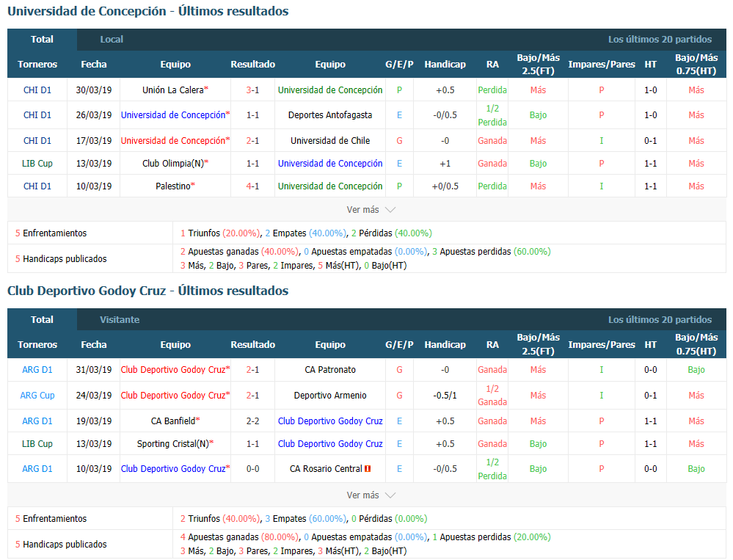
Task: Switch to the Local tab
Action: [112, 40]
